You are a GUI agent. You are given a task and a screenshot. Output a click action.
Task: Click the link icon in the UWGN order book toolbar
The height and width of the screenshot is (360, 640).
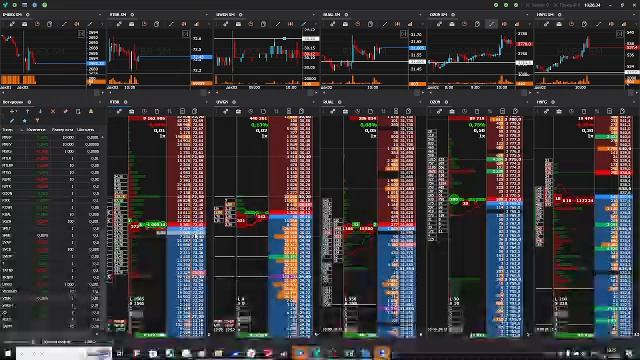coord(226,111)
